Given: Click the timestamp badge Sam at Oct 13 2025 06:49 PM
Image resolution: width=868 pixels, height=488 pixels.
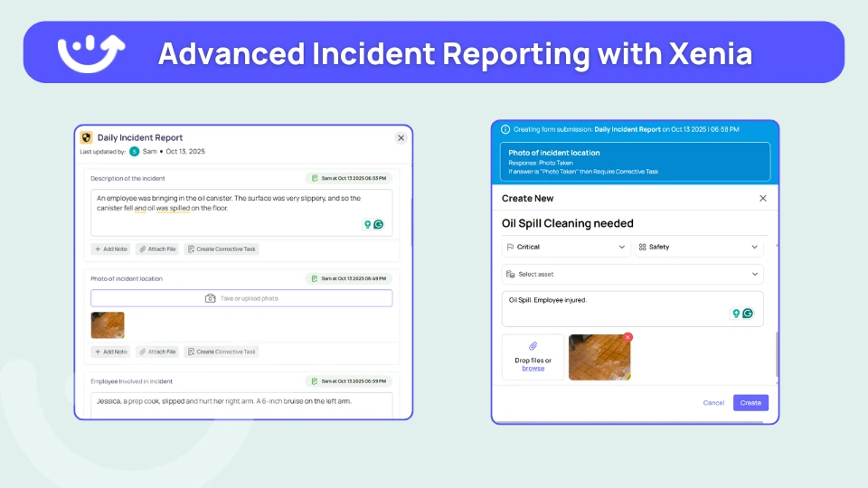Looking at the screenshot, I should (349, 278).
